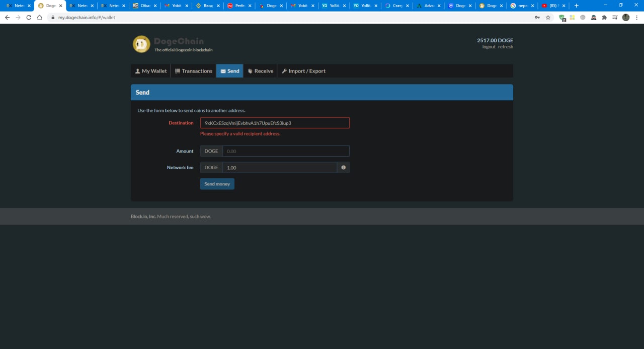The image size is (644, 349).
Task: Click the 'Please specify a valid recipient address' message
Action: 240,134
